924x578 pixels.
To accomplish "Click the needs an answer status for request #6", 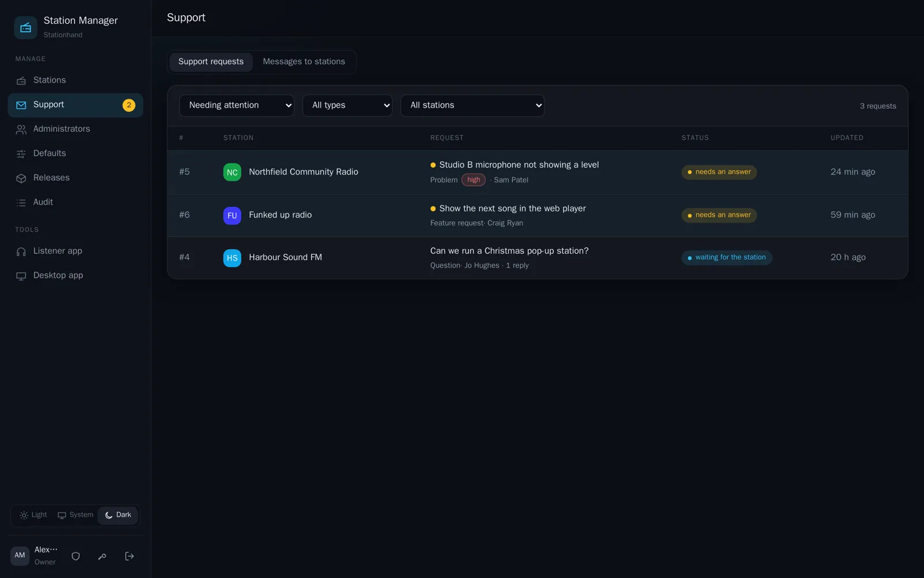I will pos(719,215).
